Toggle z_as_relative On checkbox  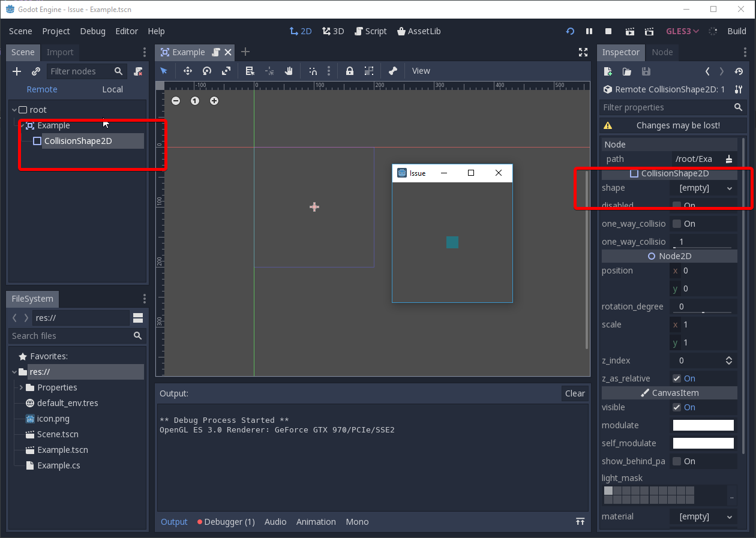(x=676, y=378)
